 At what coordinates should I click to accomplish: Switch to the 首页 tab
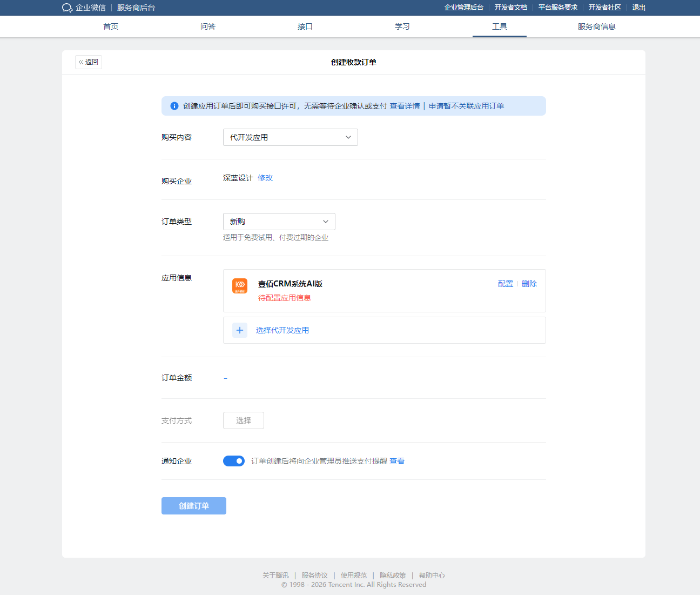111,26
